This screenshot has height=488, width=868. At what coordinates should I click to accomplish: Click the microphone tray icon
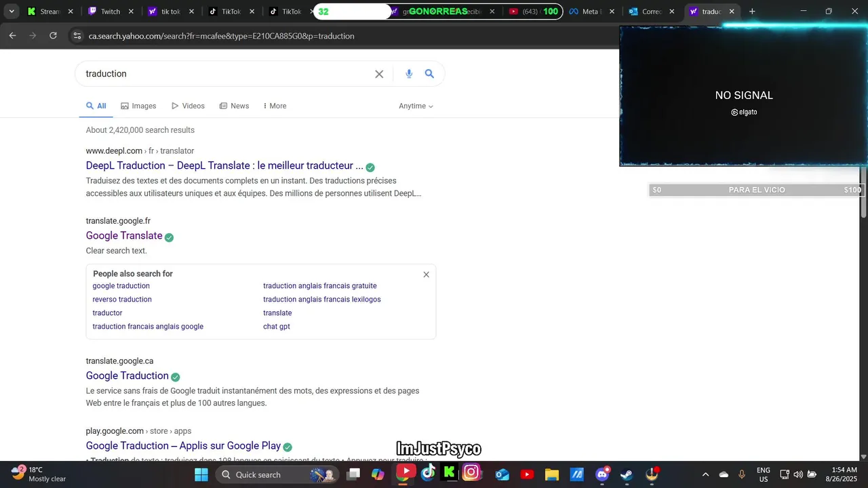click(742, 474)
